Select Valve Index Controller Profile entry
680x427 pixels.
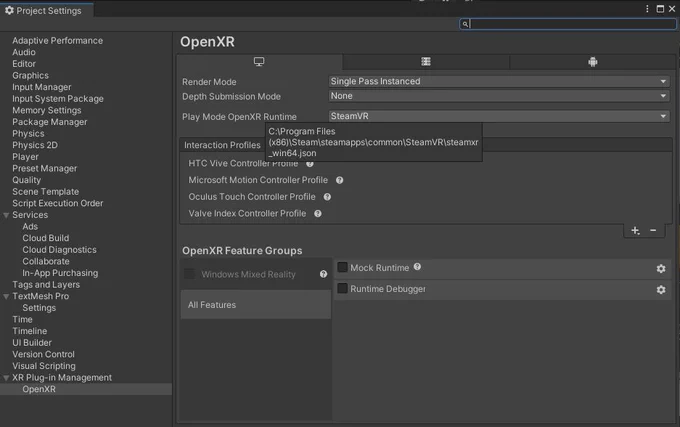click(x=247, y=214)
